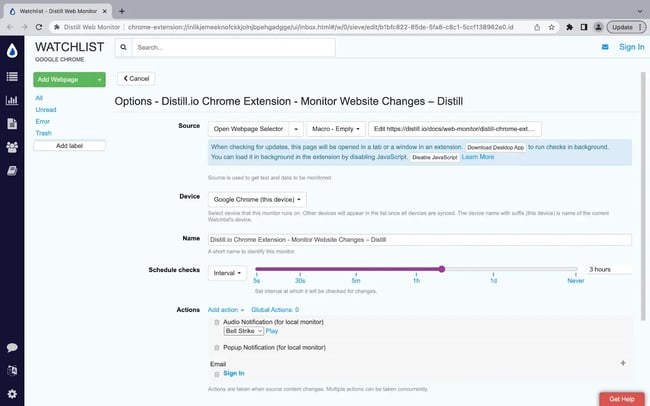Expand the Open Webpage Selector arrow
The height and width of the screenshot is (406, 650).
point(296,129)
